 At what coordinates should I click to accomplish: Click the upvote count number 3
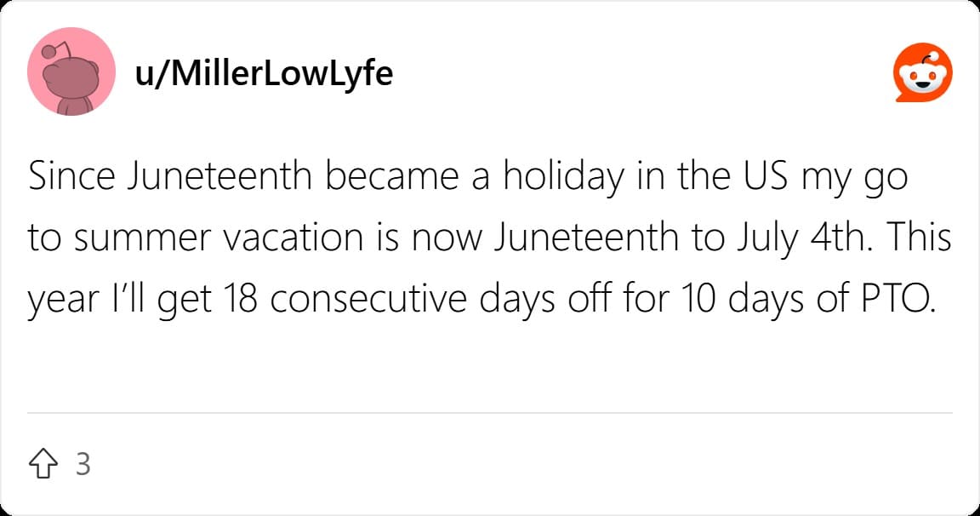83,464
